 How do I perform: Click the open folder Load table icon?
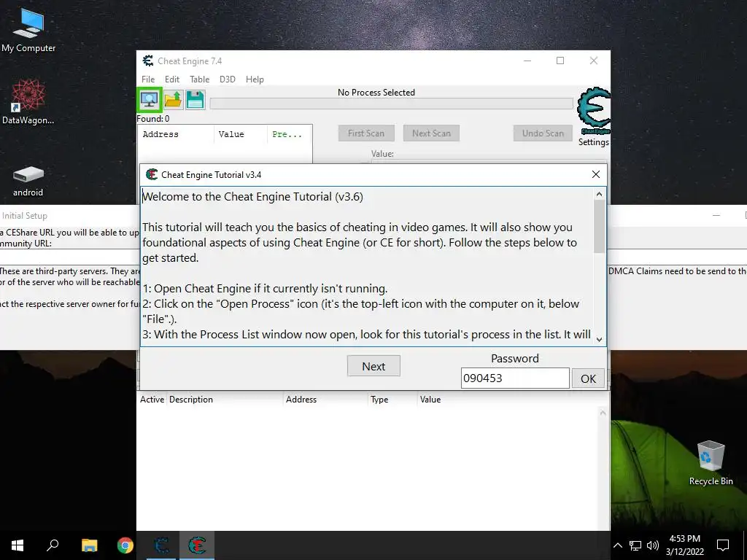coord(173,99)
